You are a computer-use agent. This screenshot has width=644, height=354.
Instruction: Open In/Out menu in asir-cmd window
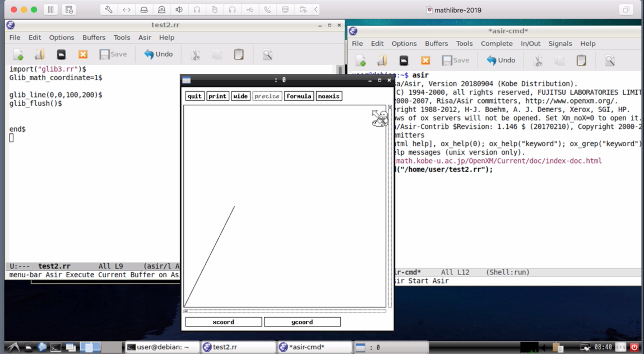(x=531, y=43)
